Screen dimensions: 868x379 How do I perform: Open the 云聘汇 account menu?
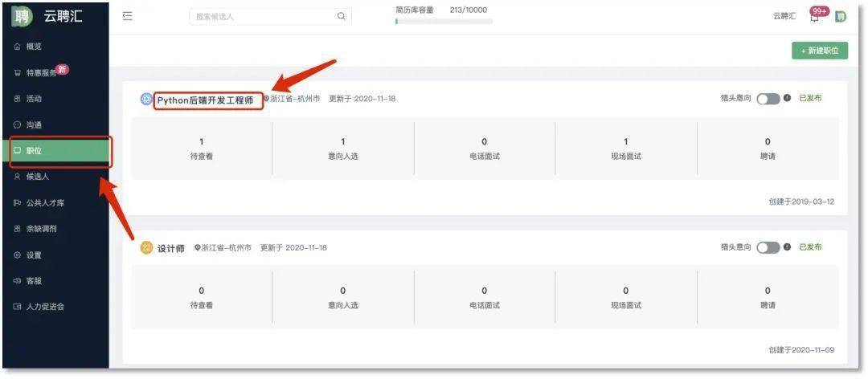point(784,17)
